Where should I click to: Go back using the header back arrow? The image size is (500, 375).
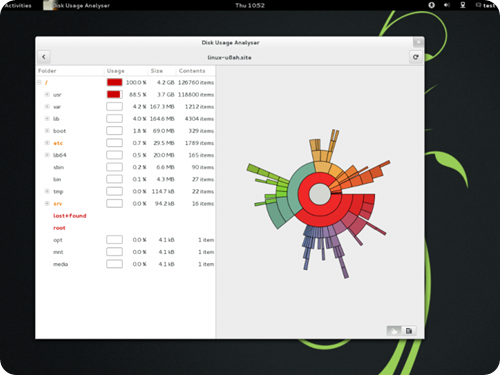(44, 57)
